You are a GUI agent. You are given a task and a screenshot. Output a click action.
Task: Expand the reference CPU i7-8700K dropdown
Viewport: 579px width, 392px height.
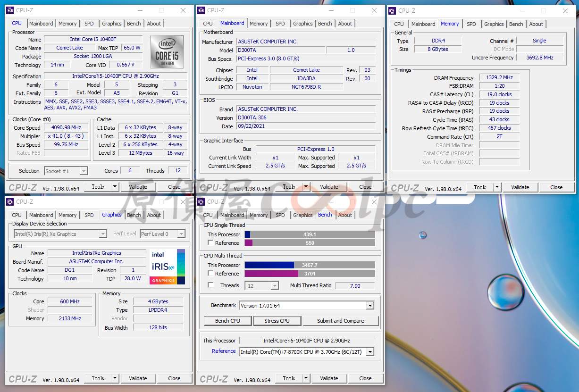pyautogui.click(x=370, y=352)
